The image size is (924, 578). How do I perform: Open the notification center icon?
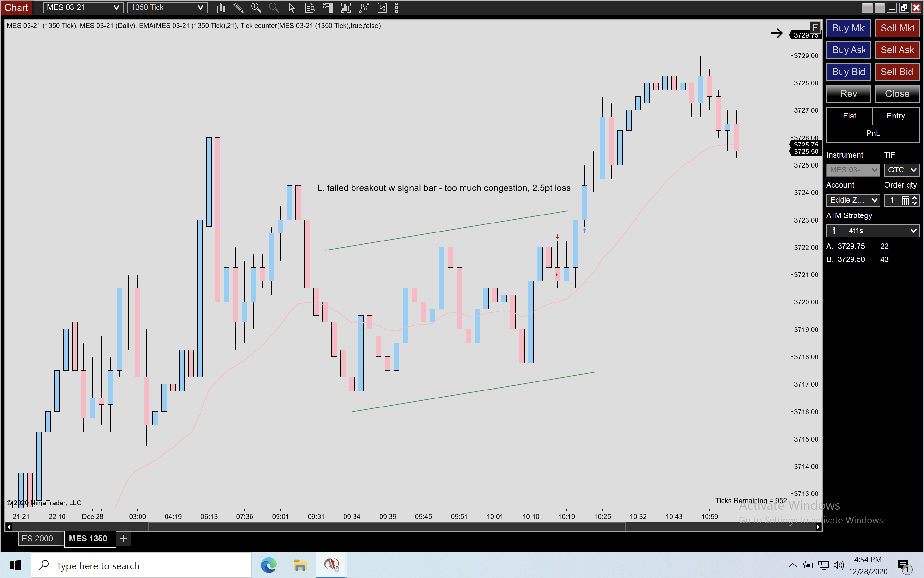click(x=903, y=566)
